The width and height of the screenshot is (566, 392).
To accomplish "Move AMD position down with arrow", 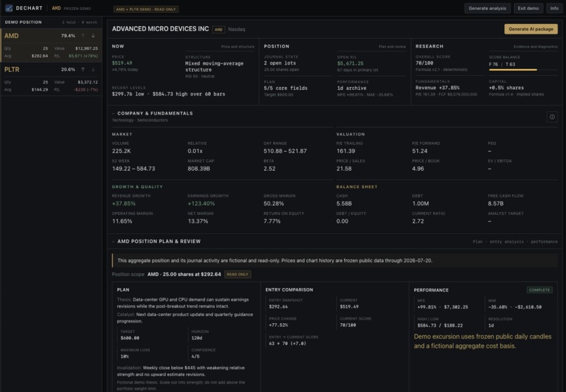I will [93, 36].
